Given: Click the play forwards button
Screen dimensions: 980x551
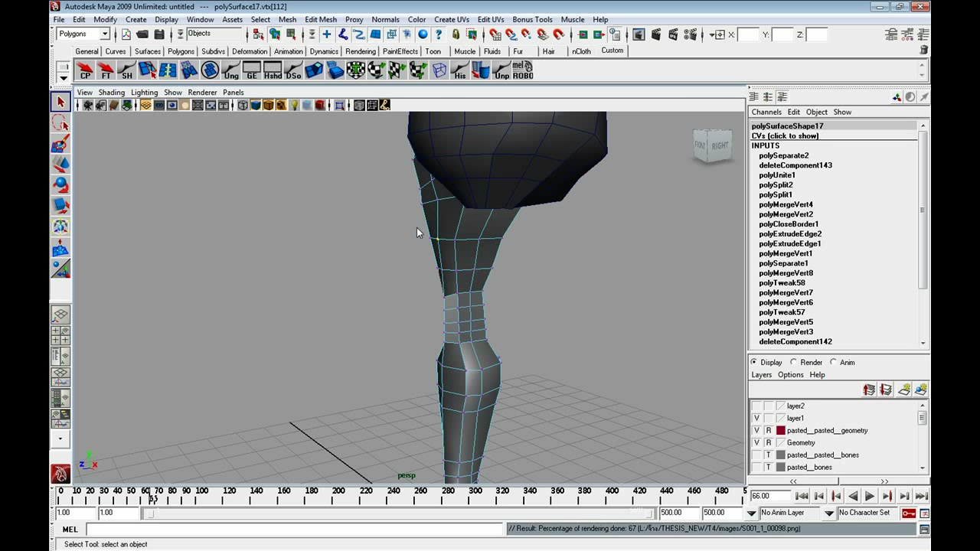Looking at the screenshot, I should tap(870, 497).
